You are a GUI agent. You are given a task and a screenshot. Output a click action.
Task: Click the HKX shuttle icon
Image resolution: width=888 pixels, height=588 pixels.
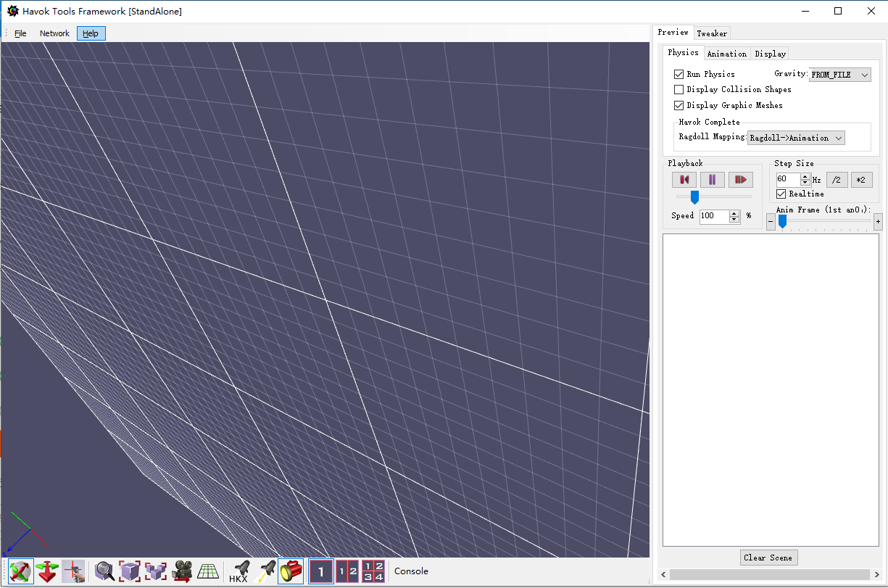(x=239, y=571)
